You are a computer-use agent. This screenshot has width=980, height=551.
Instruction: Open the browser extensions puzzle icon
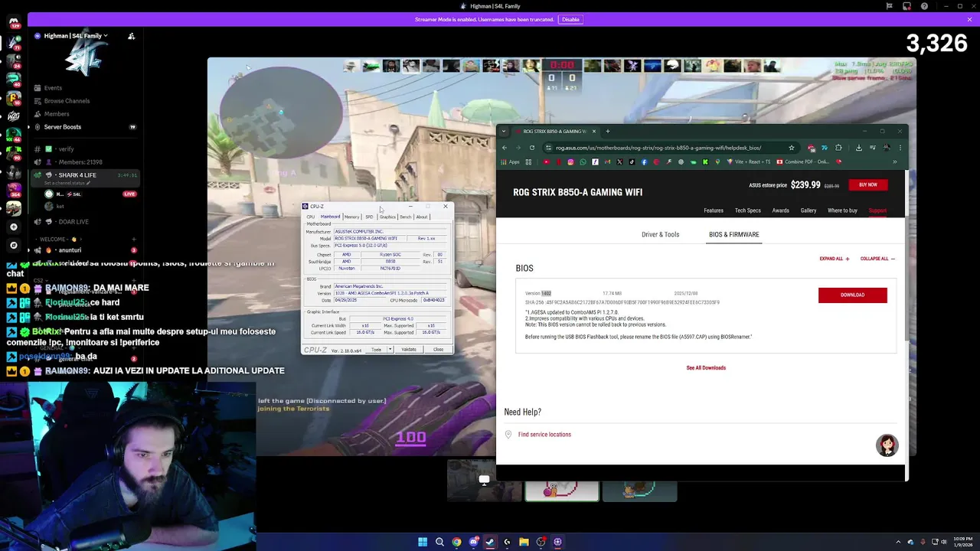click(838, 148)
